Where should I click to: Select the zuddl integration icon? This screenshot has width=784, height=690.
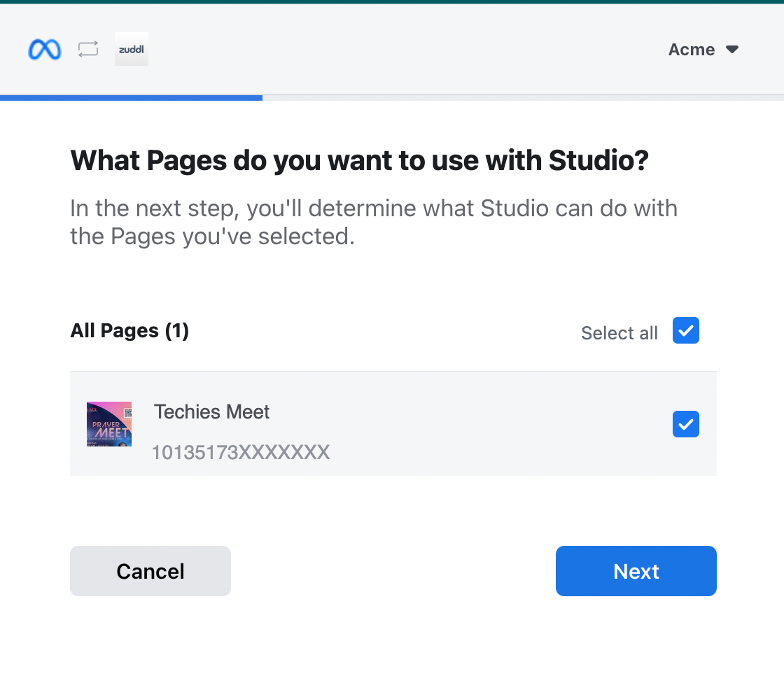click(x=131, y=49)
